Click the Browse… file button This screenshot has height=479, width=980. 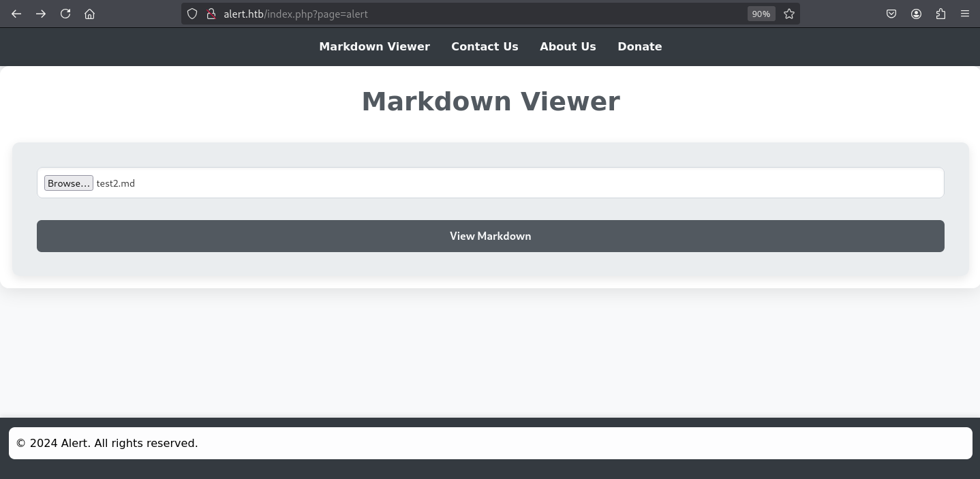click(69, 183)
